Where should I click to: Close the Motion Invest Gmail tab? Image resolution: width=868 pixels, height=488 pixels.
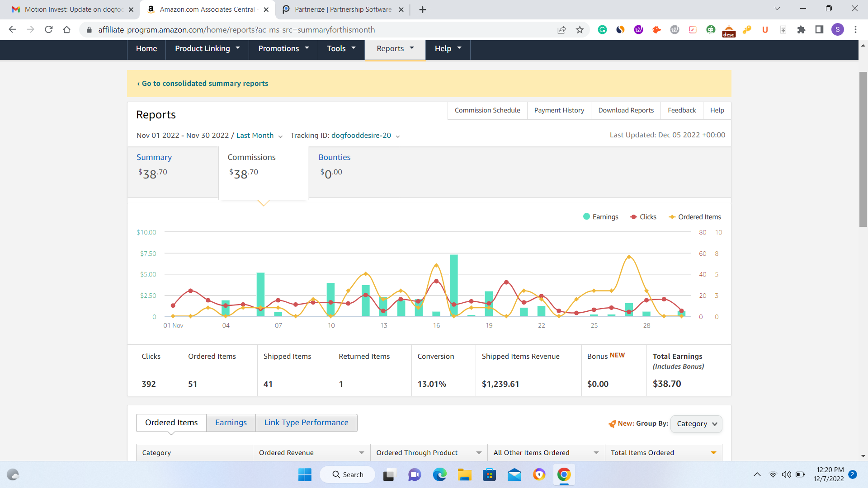[131, 9]
